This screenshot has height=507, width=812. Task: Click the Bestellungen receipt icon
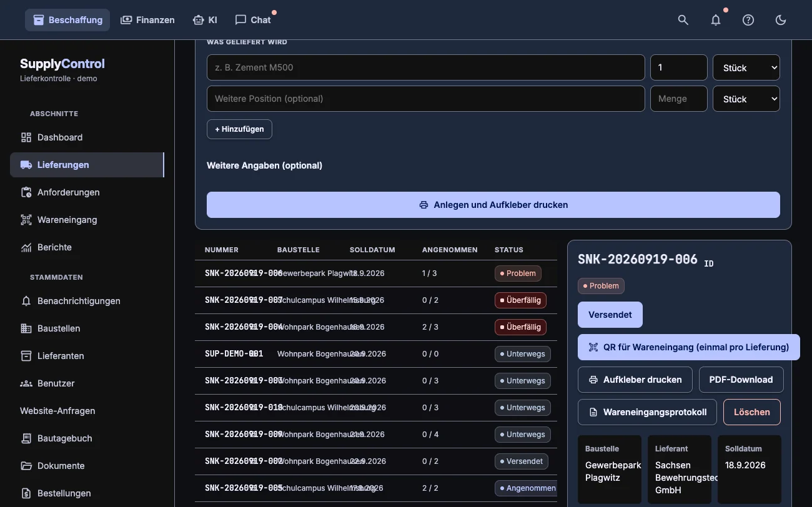pos(26,493)
